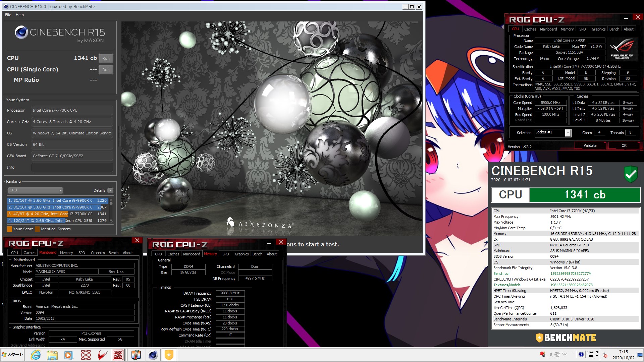Open About tab in top-right CPU-Z
This screenshot has height=362, width=644.
(x=629, y=29)
